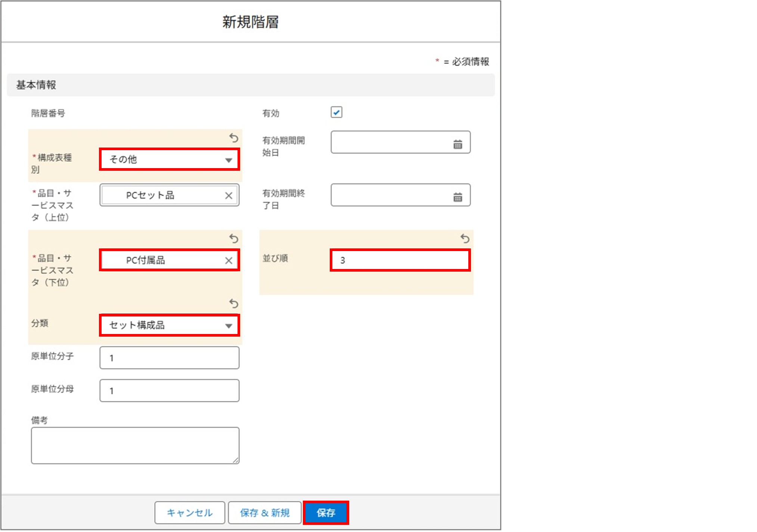Image resolution: width=757 pixels, height=532 pixels.
Task: Cancel the form with キャンセル
Action: pos(190,513)
